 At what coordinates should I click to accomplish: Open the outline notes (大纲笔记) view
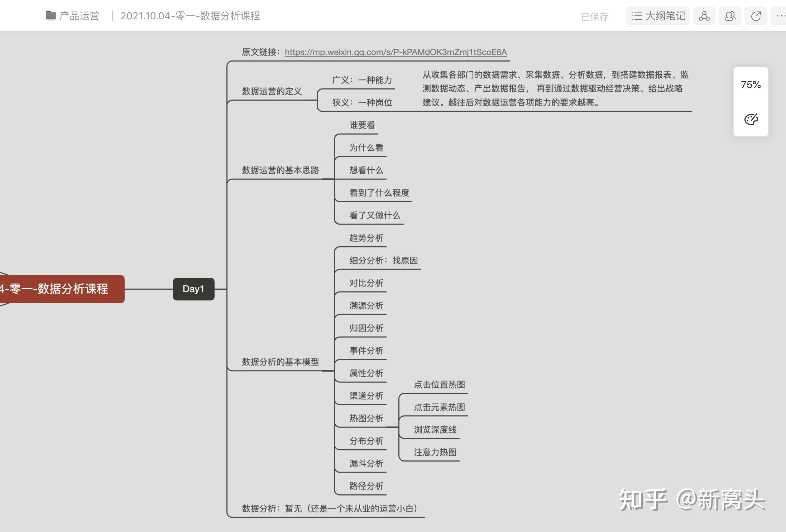tap(658, 16)
